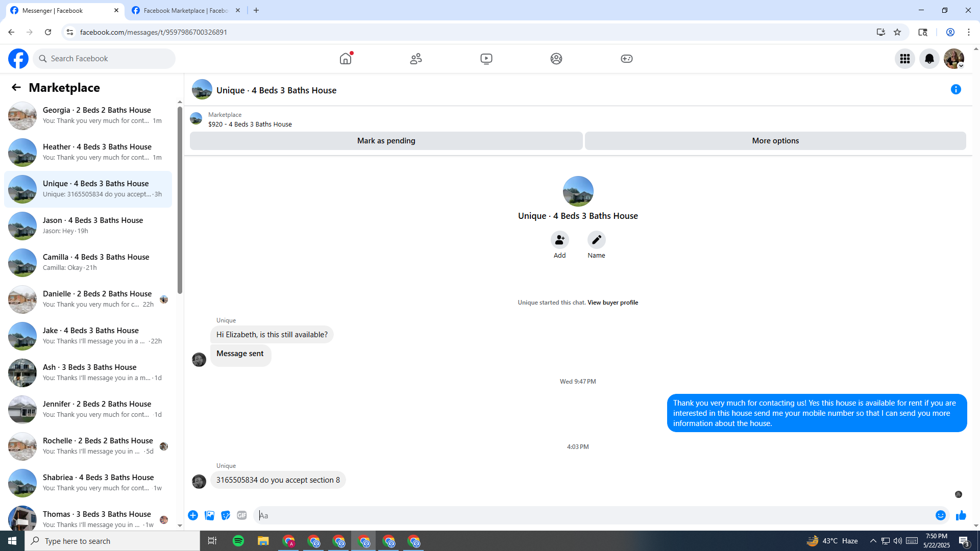Open the Facebook Home feed icon
The image size is (980, 551).
point(346,59)
